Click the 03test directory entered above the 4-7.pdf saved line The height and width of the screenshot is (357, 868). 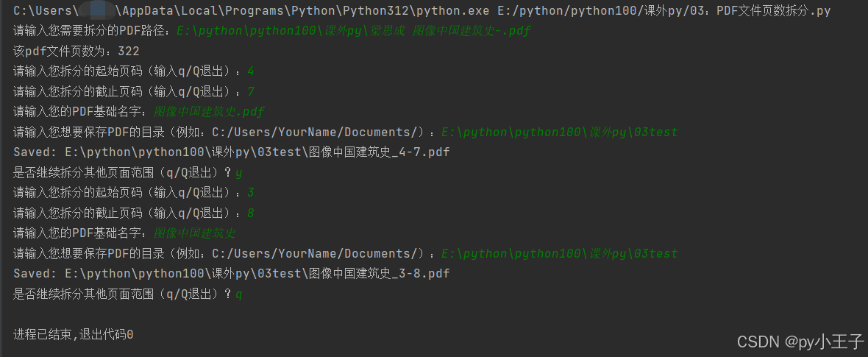[x=560, y=132]
